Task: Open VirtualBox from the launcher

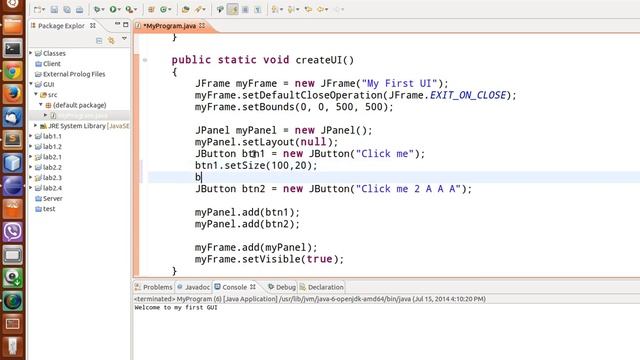Action: tap(13, 163)
